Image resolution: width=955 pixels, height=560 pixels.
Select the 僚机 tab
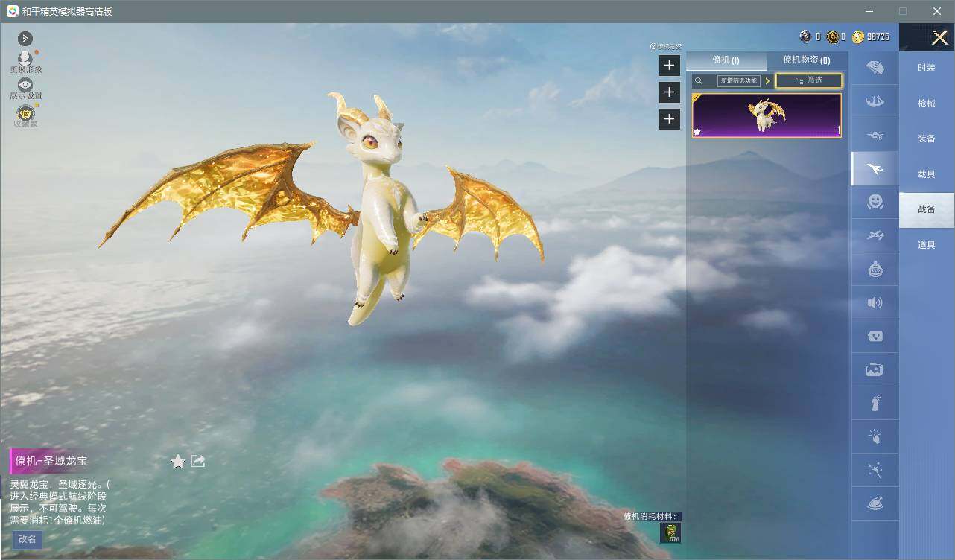click(726, 60)
